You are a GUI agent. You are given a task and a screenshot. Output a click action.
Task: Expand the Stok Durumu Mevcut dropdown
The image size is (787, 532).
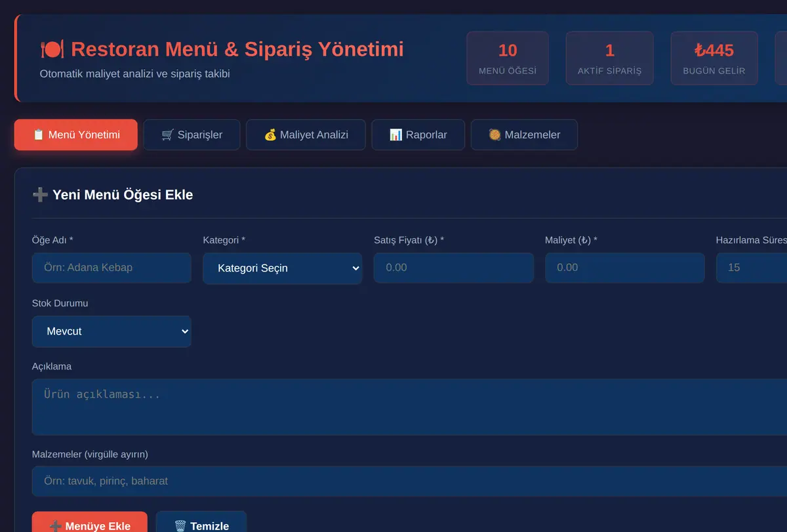point(111,331)
